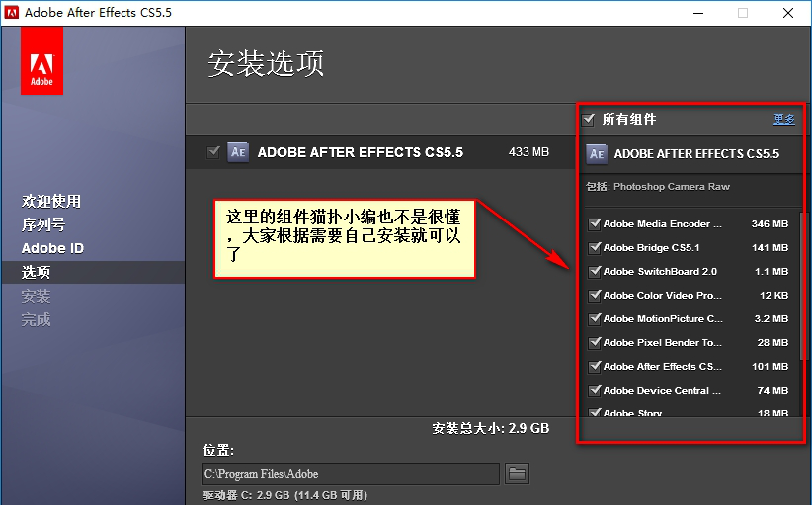Screen dimensions: 812x525
Task: Uncheck Adobe Bridge CS5.1 component
Action: pyautogui.click(x=595, y=248)
